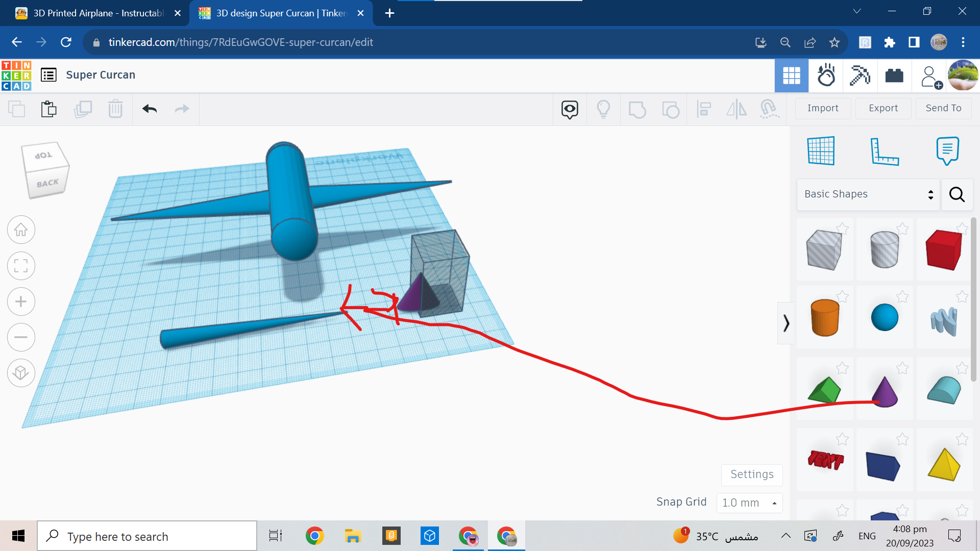Collapse the shapes panel chevron
The height and width of the screenshot is (551, 980).
[786, 323]
